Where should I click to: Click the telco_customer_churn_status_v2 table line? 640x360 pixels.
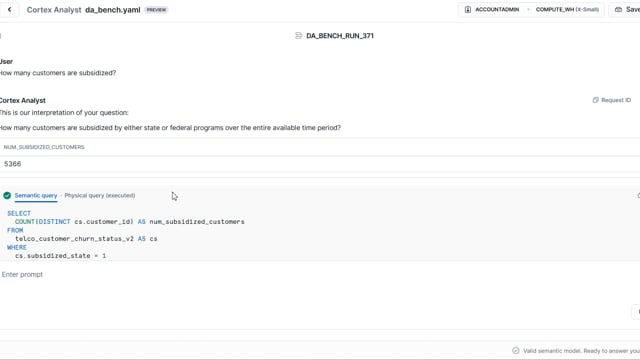pyautogui.click(x=86, y=239)
